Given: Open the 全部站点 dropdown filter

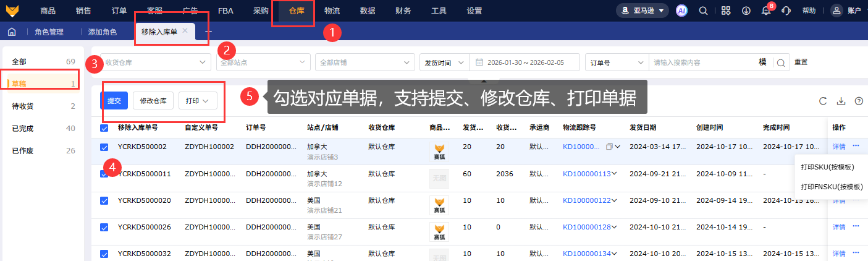Looking at the screenshot, I should (263, 62).
